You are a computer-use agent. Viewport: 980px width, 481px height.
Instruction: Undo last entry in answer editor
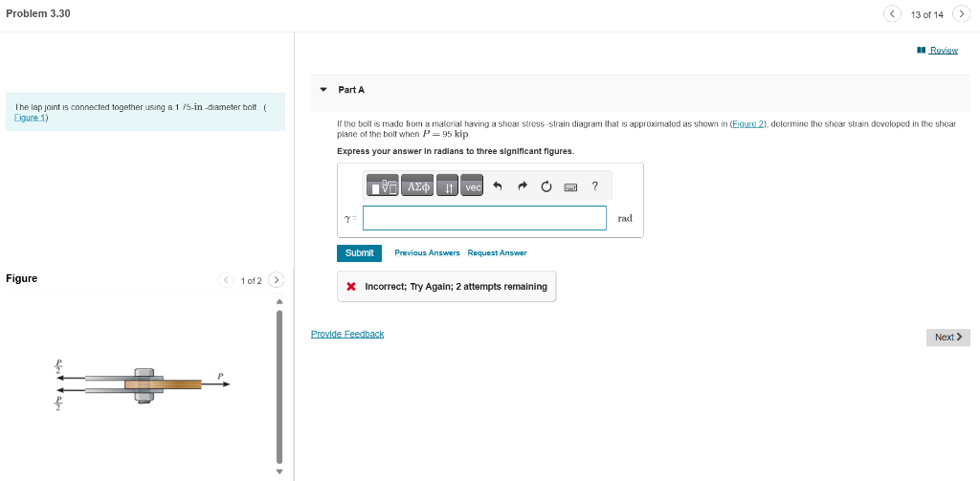(498, 186)
